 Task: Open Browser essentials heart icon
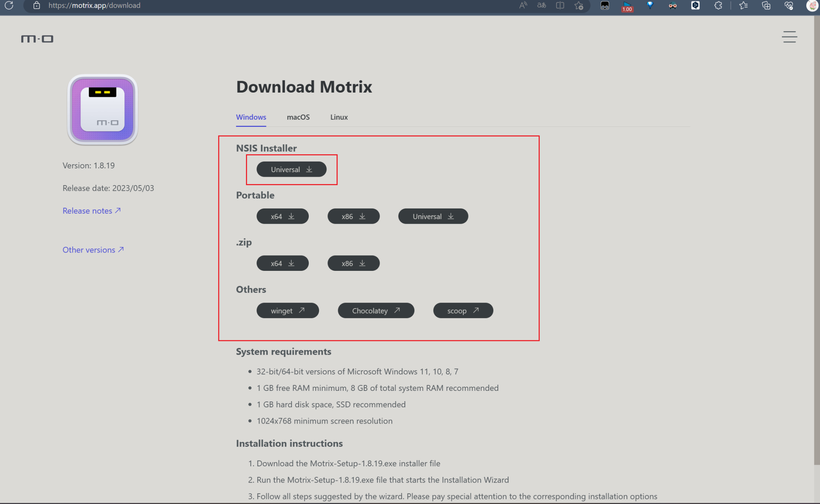tap(789, 5)
